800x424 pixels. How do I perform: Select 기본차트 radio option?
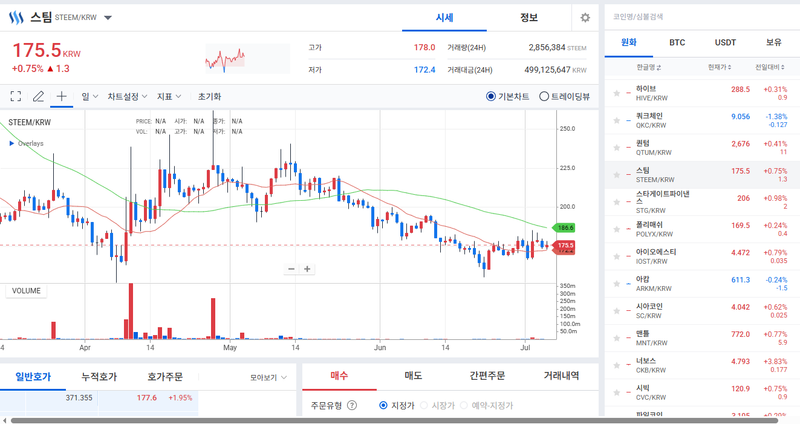click(x=491, y=97)
